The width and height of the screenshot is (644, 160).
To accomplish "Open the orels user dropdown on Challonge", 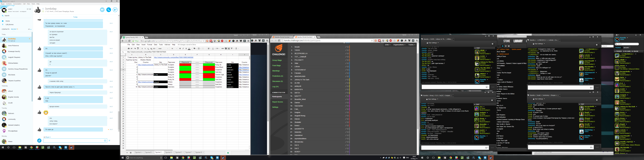I will point(388,45).
